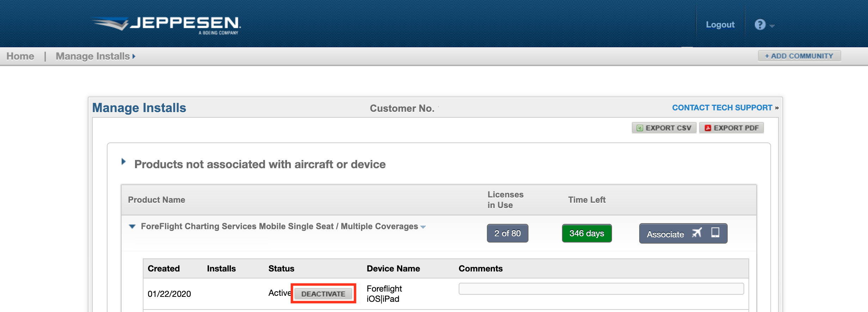Log out of the account
868x312 pixels.
[720, 25]
